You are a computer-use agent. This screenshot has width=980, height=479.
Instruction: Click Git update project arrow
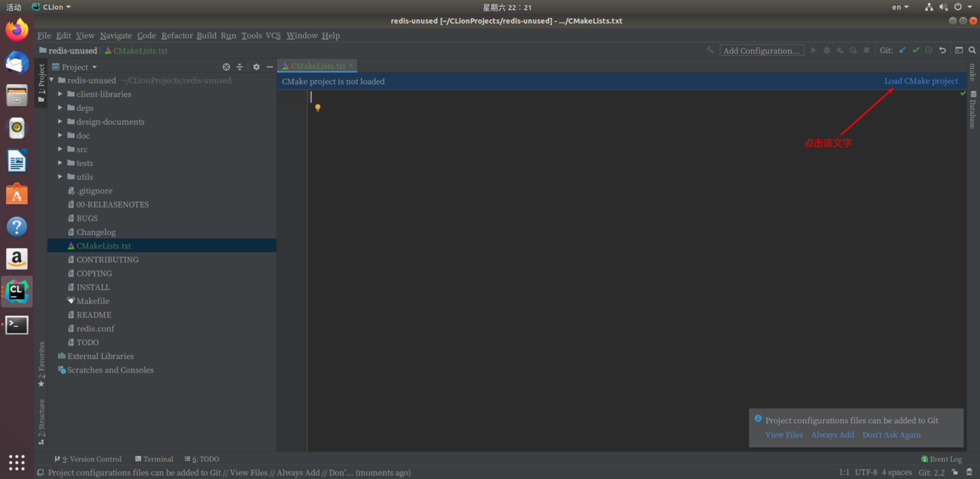coord(902,51)
